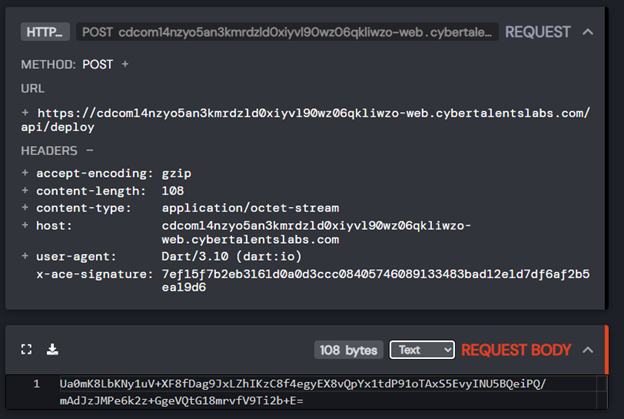Select the gzip header value
This screenshot has height=419, width=624.
coord(176,173)
